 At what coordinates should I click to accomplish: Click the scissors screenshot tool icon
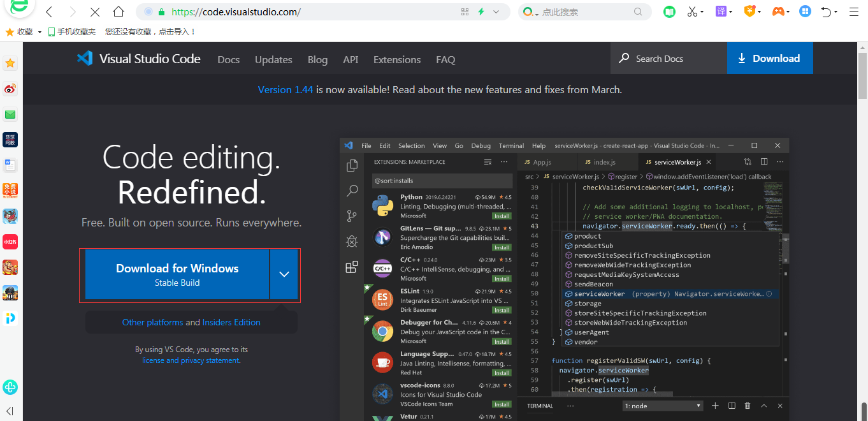pyautogui.click(x=692, y=11)
